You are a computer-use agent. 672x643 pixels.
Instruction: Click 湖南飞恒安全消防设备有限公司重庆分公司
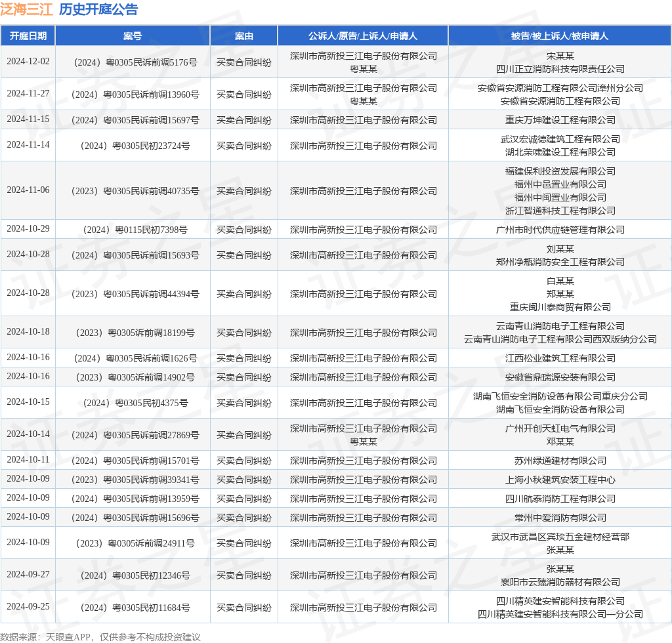560,397
